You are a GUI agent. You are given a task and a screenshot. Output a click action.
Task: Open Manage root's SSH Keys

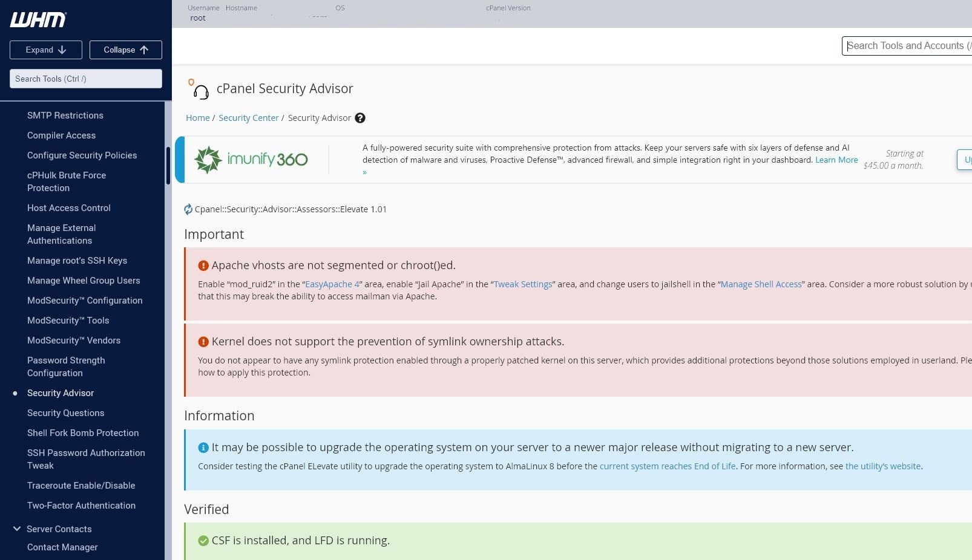[77, 261]
